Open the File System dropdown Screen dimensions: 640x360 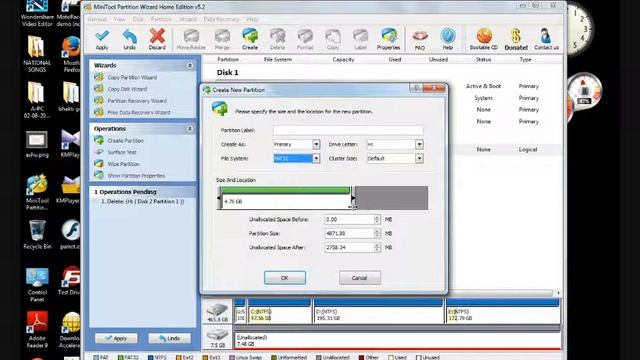[316, 158]
